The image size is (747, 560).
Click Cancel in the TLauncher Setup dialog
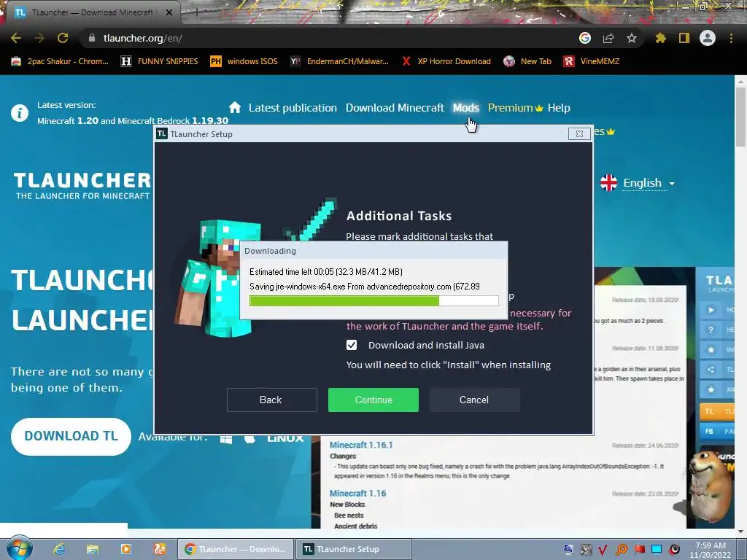pos(474,400)
